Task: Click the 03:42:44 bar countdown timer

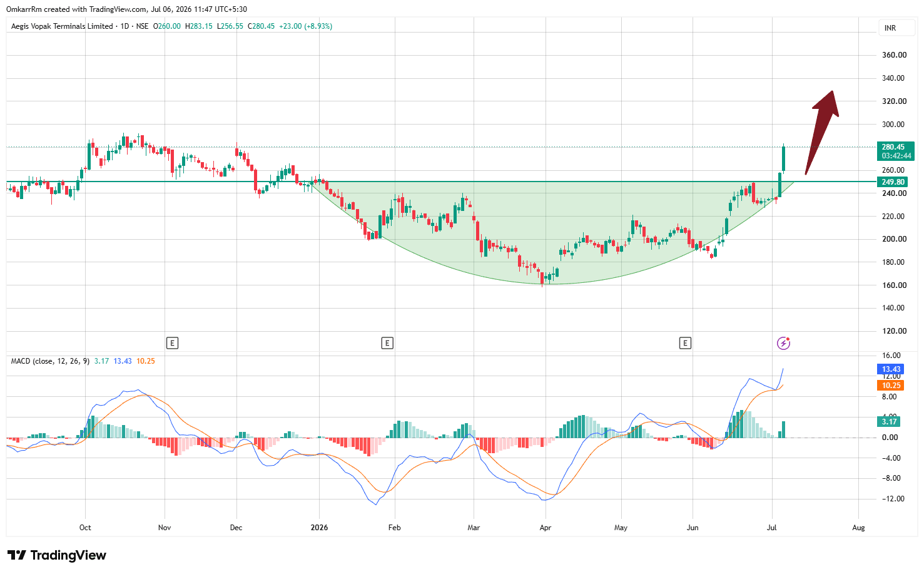Action: (896, 156)
